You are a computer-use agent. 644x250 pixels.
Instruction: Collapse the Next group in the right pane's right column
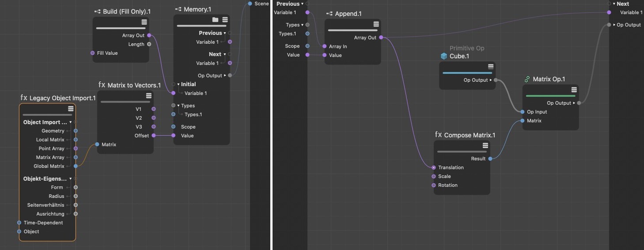pos(614,4)
